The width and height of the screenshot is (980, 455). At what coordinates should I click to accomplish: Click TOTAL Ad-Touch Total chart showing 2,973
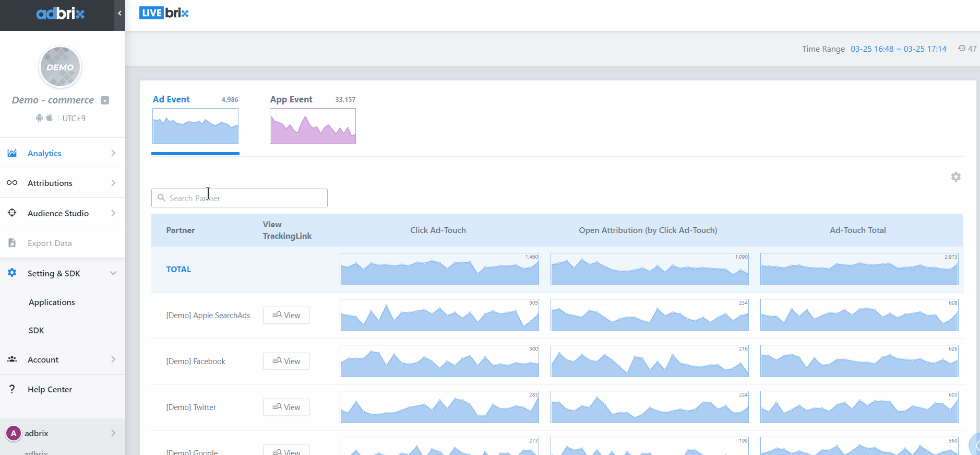859,269
